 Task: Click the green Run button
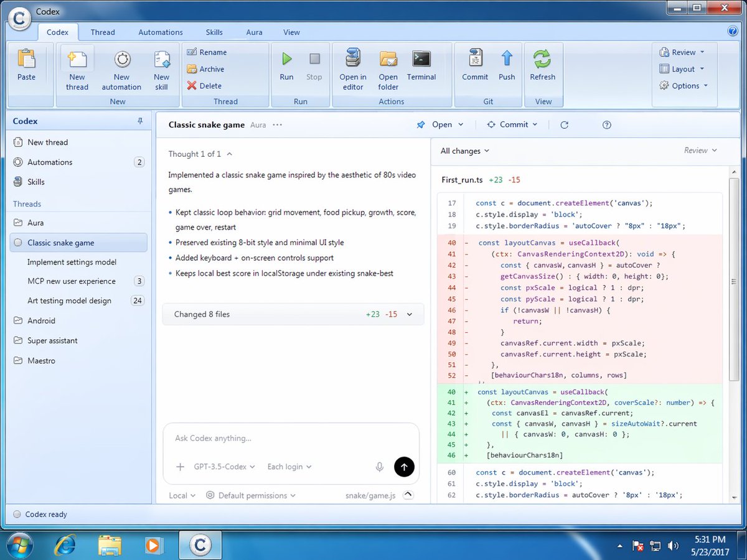coord(286,67)
